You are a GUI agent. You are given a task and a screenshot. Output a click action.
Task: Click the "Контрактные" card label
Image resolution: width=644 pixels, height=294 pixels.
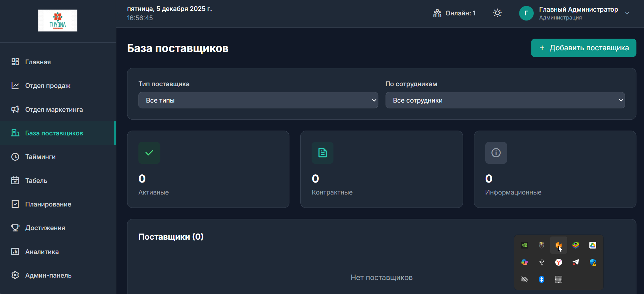332,192
